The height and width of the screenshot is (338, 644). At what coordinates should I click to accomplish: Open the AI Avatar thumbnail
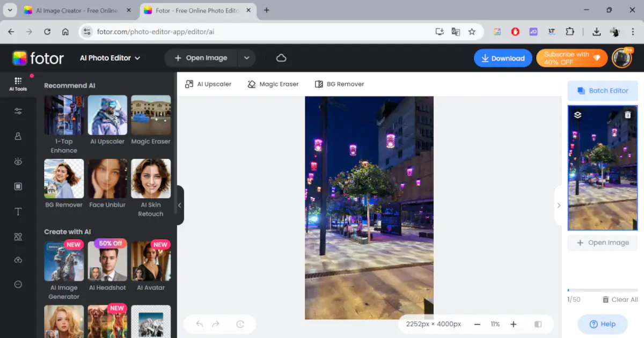click(151, 261)
